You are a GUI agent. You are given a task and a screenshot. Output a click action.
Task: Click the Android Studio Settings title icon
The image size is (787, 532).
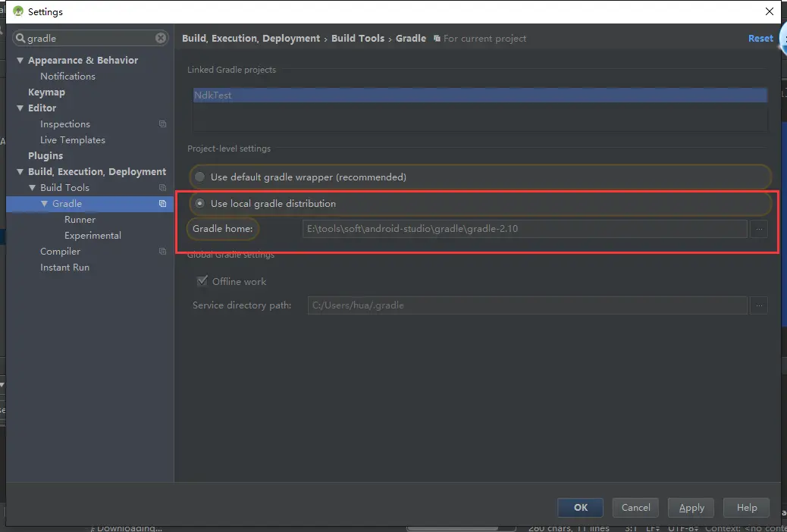18,11
